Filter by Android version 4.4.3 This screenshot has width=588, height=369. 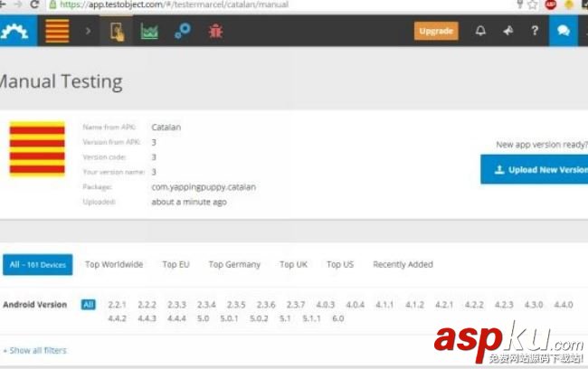coord(147,318)
